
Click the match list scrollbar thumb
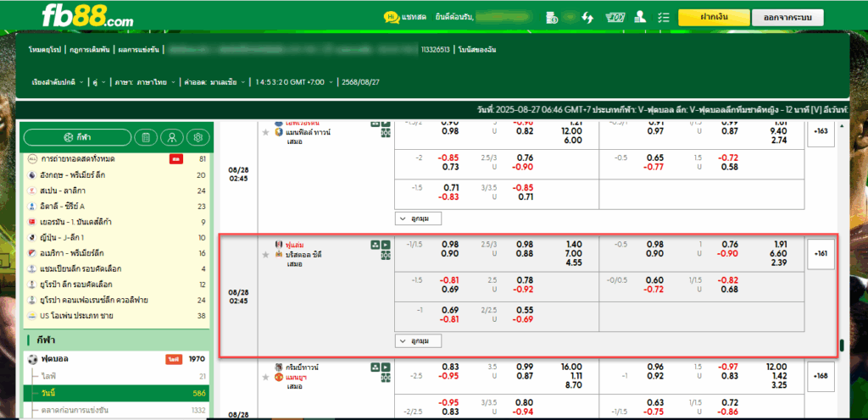(x=843, y=345)
